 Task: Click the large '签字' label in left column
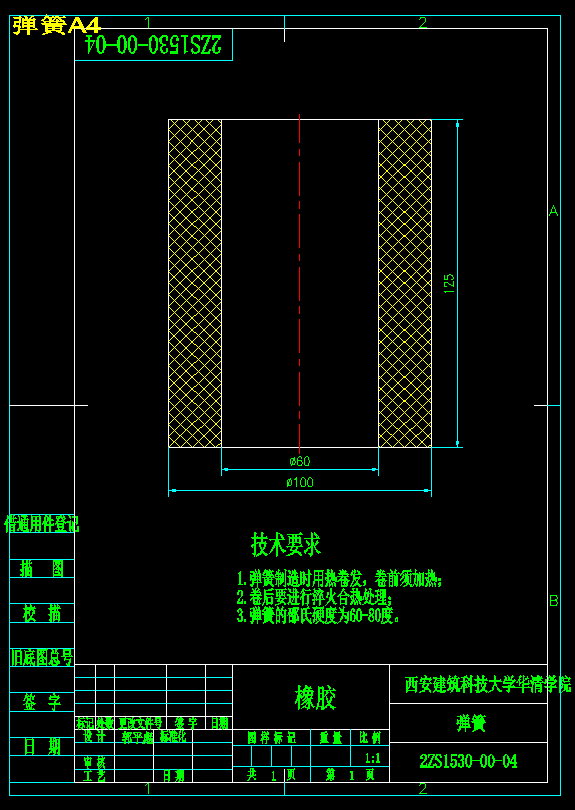click(x=42, y=702)
